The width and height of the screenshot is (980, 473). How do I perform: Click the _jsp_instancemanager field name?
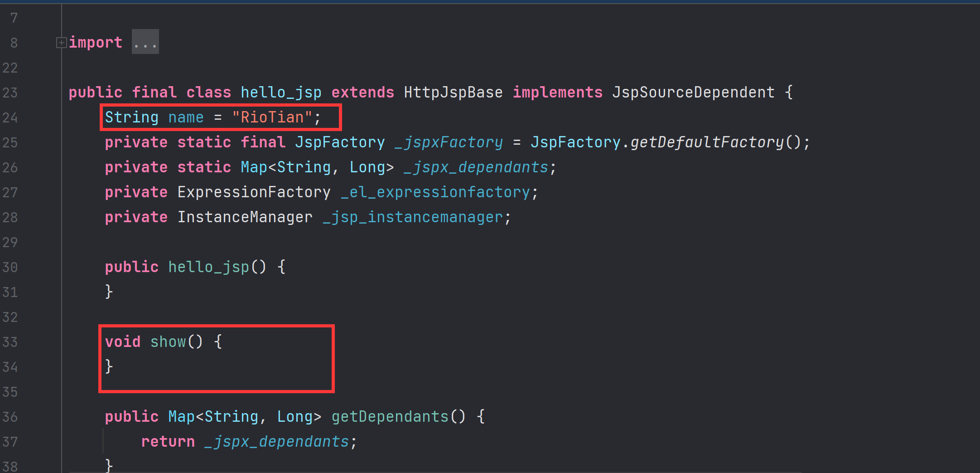click(x=412, y=217)
